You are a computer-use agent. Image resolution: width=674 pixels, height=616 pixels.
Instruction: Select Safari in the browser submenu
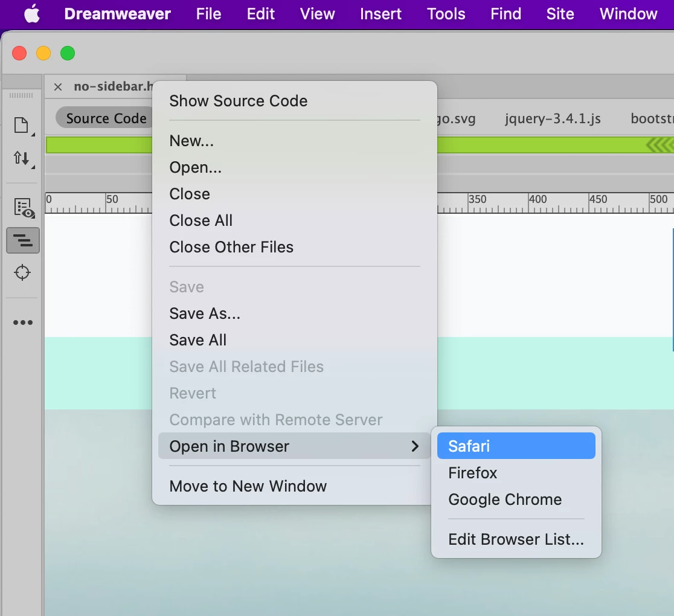[x=516, y=446]
